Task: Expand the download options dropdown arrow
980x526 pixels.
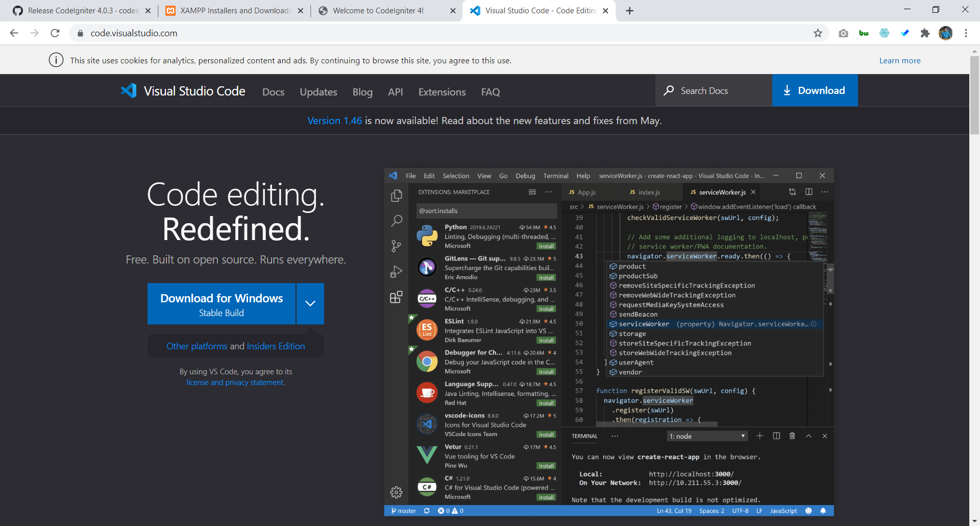Action: click(x=310, y=303)
